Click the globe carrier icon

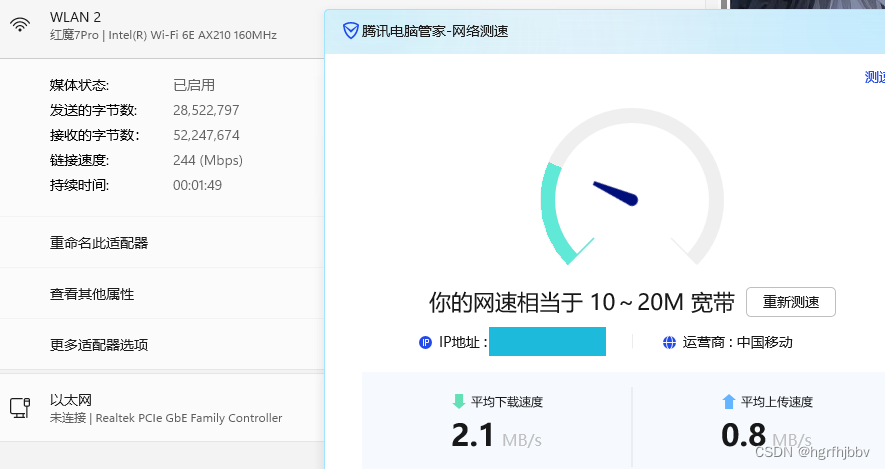[669, 343]
